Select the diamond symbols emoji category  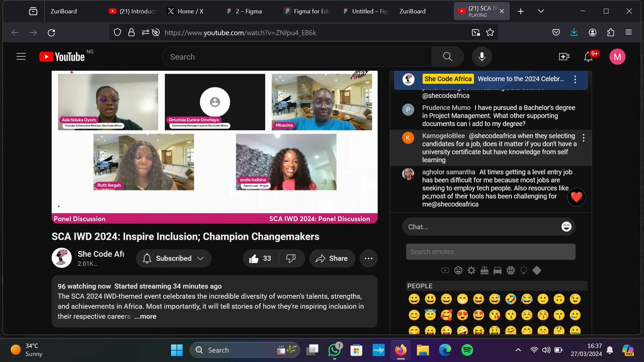[x=537, y=270]
